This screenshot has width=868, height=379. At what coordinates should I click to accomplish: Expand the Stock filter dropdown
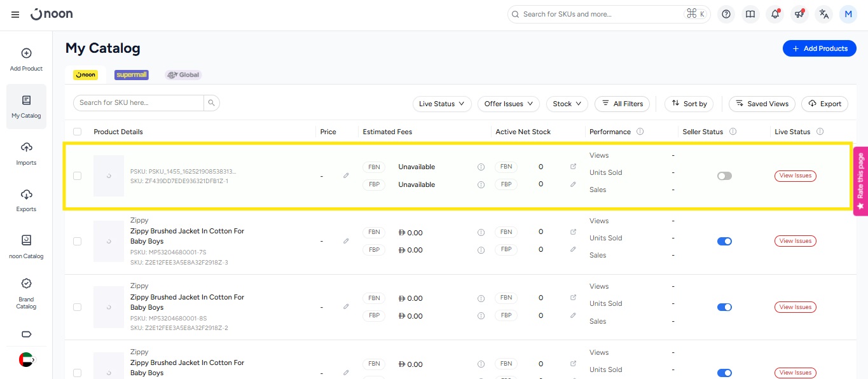567,104
